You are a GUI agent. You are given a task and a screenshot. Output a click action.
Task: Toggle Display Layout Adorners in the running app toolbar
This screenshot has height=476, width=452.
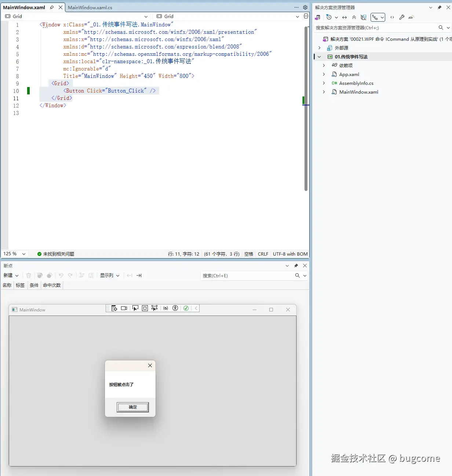tap(145, 308)
